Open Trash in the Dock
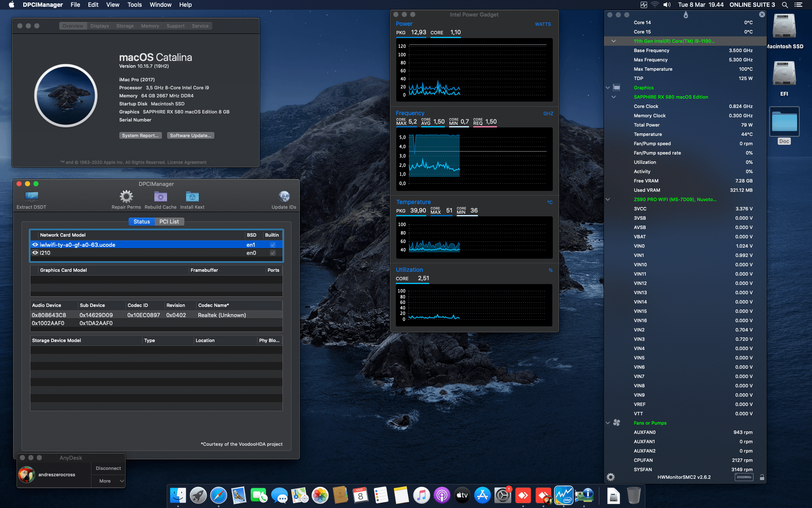812x508 pixels. 634,495
